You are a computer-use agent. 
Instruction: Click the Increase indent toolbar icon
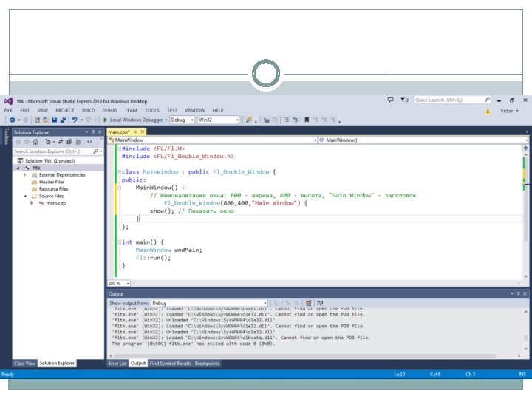click(x=295, y=120)
